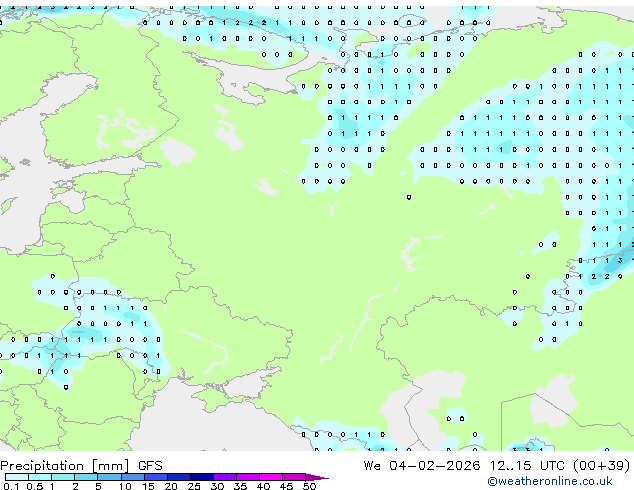The height and width of the screenshot is (490, 634).
Task: Click the '12..15' time range text
Action: click(511, 466)
